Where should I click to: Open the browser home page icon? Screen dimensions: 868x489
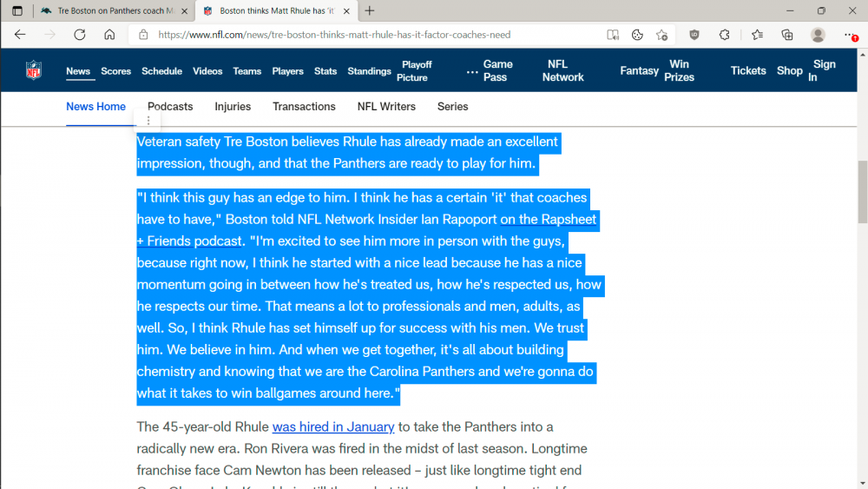pyautogui.click(x=109, y=35)
